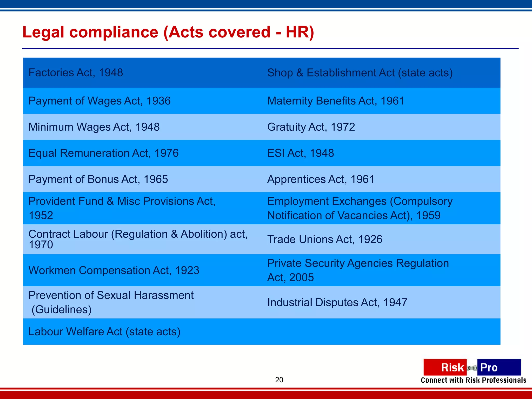Click 'Workmen Compensation Act, 1923'

[x=114, y=270]
